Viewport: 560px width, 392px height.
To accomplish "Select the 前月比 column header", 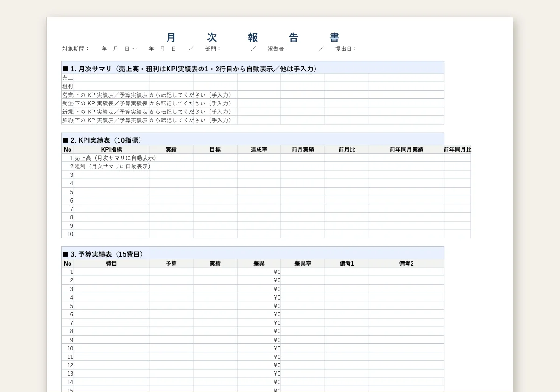I will click(x=347, y=150).
